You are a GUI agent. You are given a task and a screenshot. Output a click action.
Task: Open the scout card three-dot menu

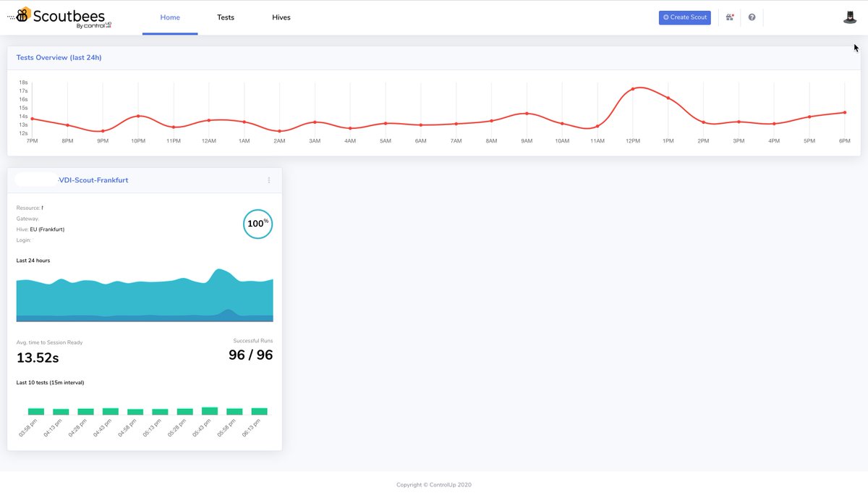click(x=269, y=180)
